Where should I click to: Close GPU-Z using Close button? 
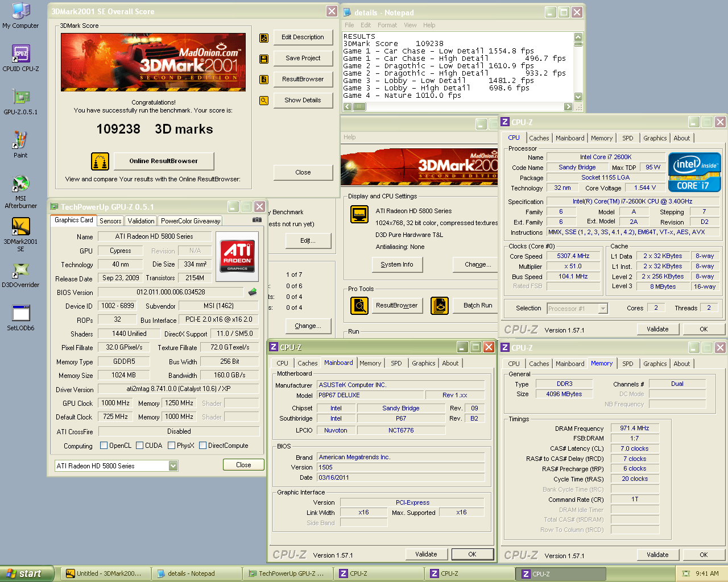tap(243, 465)
